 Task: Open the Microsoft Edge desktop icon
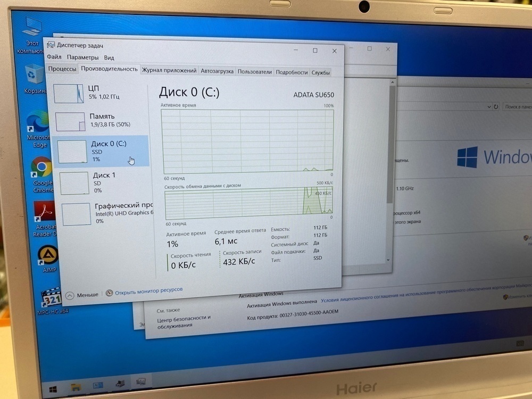point(38,124)
